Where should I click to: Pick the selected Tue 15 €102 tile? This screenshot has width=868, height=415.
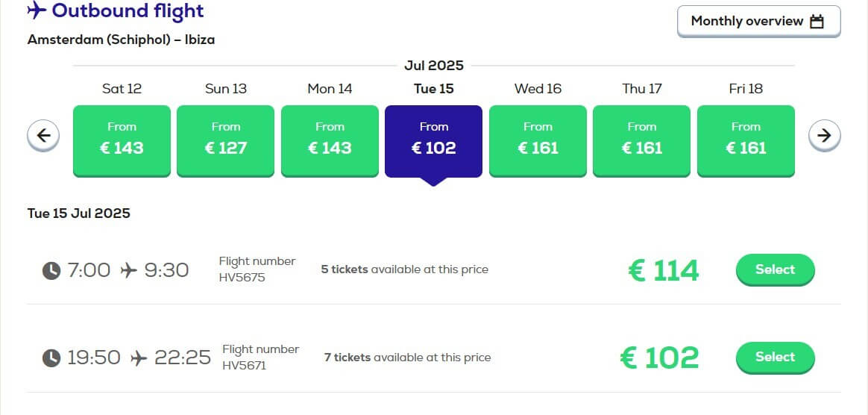pos(433,141)
